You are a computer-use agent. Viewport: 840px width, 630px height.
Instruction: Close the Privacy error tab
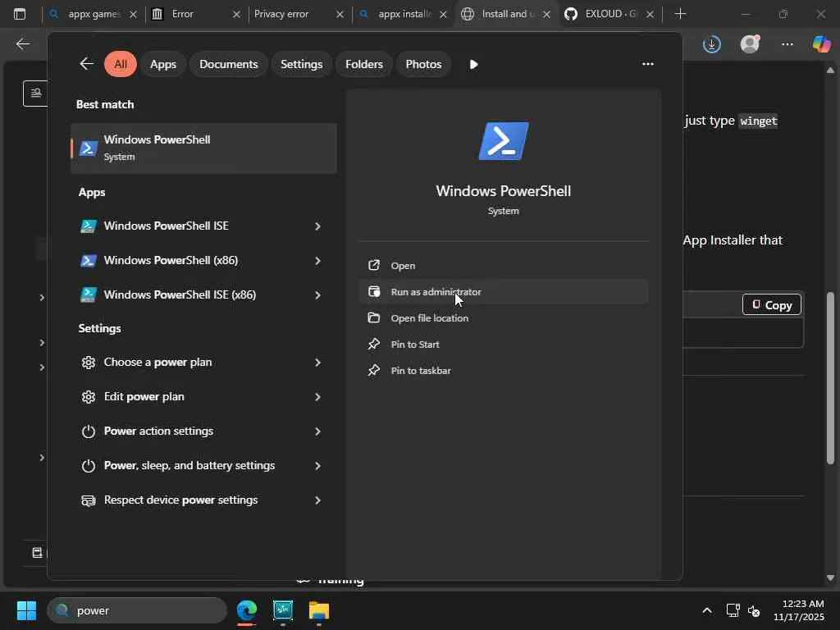[340, 15]
